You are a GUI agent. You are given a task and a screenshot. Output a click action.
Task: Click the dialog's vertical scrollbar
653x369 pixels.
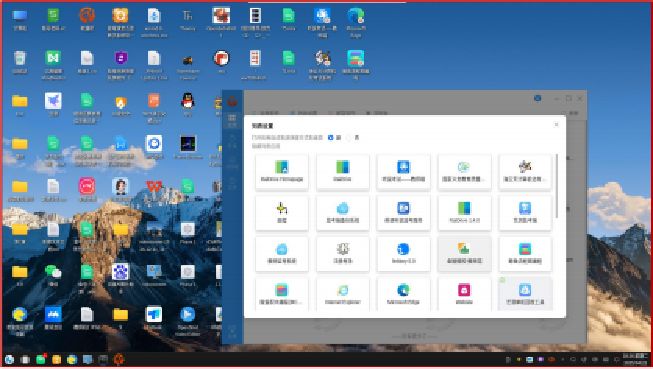(x=556, y=186)
